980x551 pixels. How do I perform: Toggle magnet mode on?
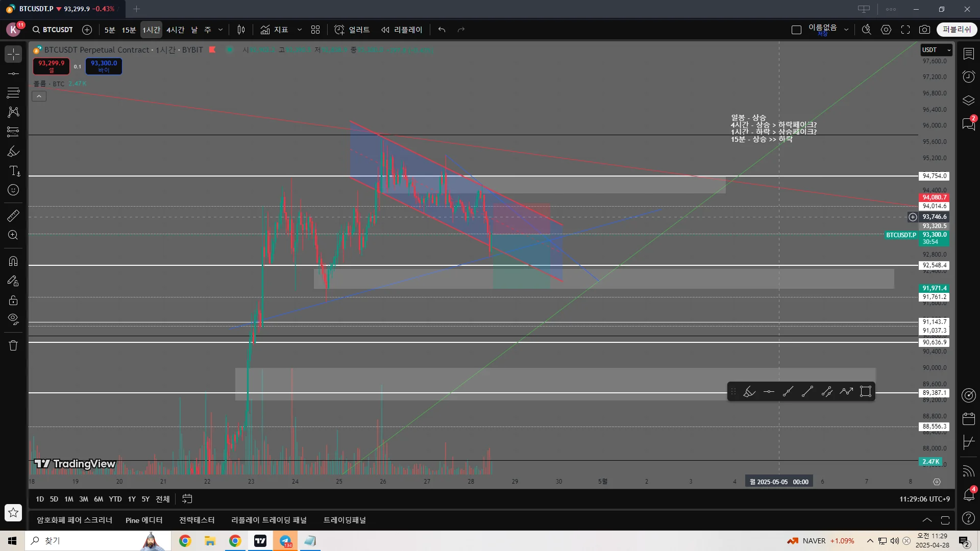pyautogui.click(x=13, y=261)
